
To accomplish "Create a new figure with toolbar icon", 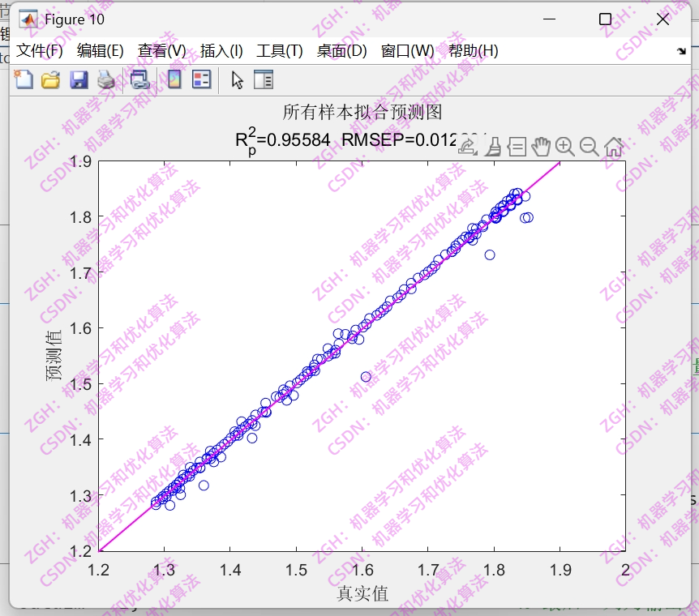I will tap(24, 79).
